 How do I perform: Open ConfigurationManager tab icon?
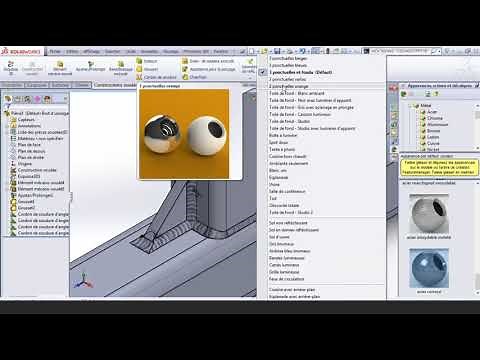(27, 99)
